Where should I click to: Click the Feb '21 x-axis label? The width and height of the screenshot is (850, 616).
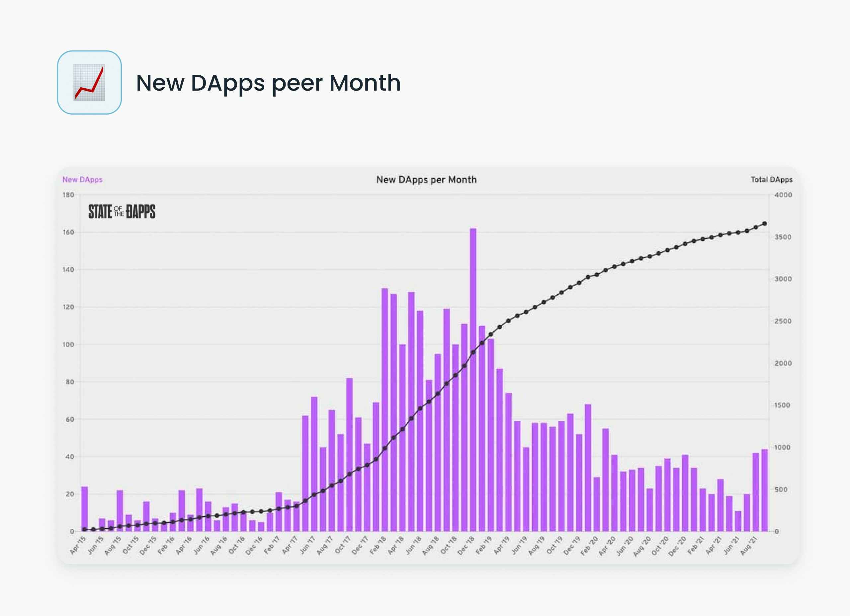pos(696,545)
